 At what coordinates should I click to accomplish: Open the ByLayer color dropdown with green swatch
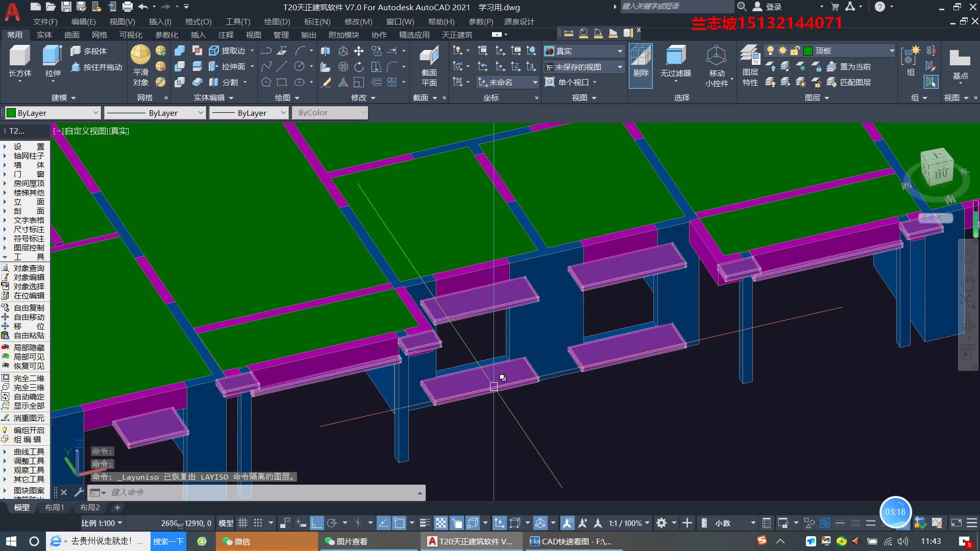coord(52,113)
